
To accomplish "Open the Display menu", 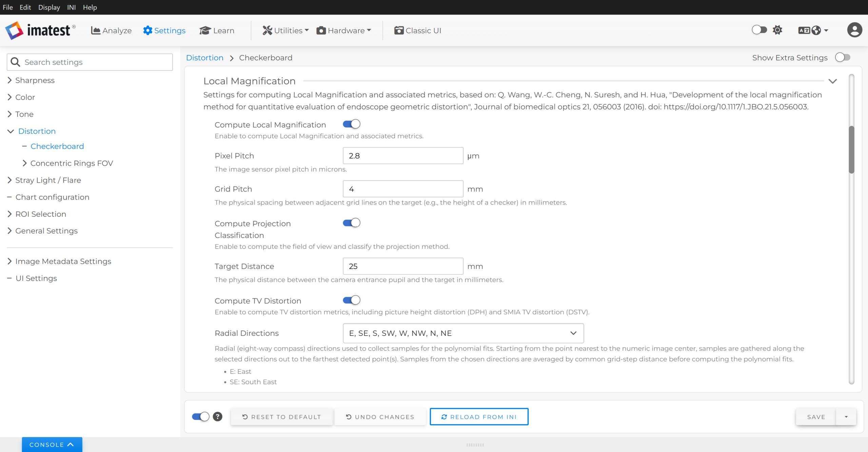I will click(x=49, y=7).
